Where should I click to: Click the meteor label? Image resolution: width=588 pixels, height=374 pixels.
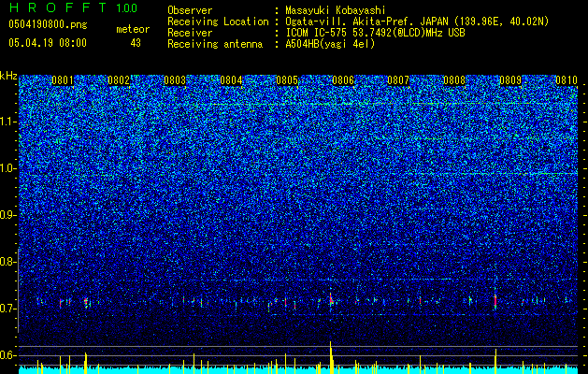pos(133,29)
